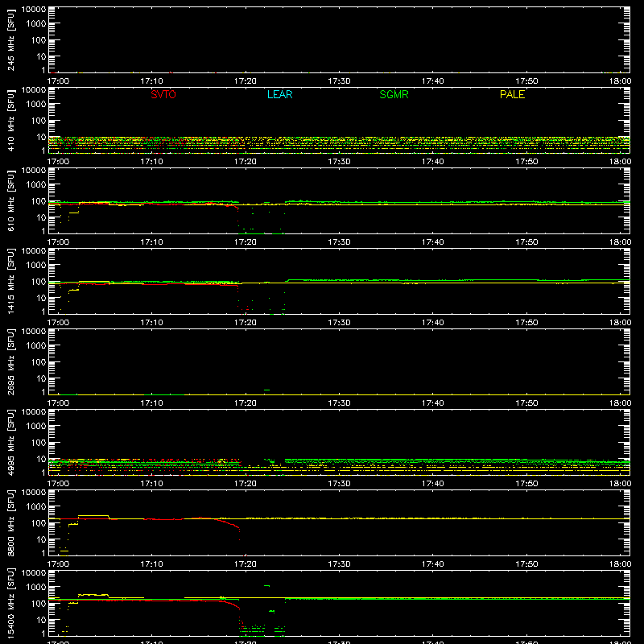Screen dimensions: 644x644
Task: Click the 1000 tick of the 15400 MHz panel
Action: coord(36,588)
